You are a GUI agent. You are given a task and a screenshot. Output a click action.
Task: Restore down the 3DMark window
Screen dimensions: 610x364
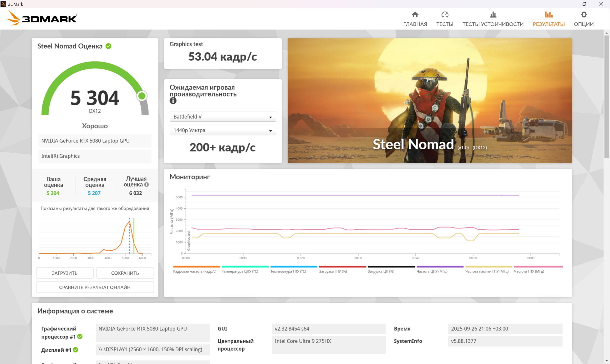tap(585, 4)
